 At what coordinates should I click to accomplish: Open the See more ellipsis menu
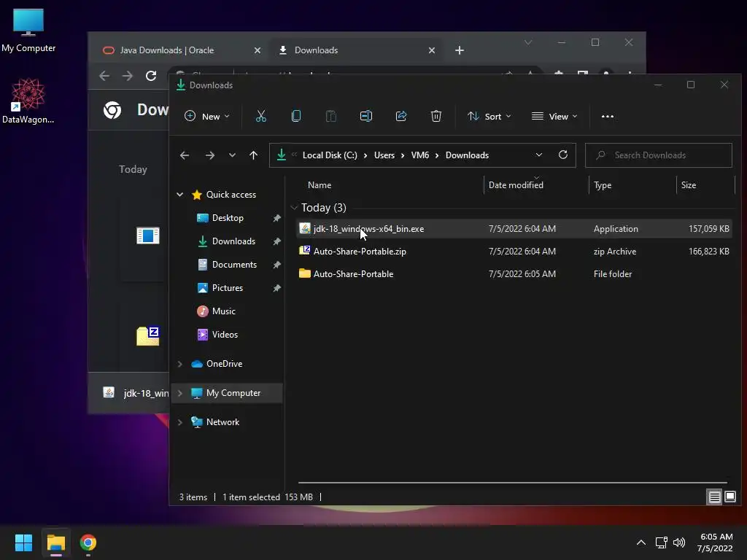pyautogui.click(x=608, y=116)
